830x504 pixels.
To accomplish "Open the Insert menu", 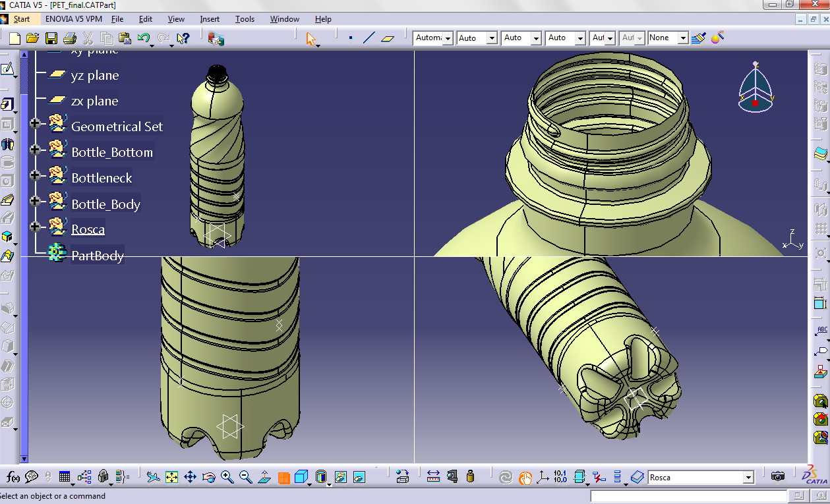I will coord(210,19).
